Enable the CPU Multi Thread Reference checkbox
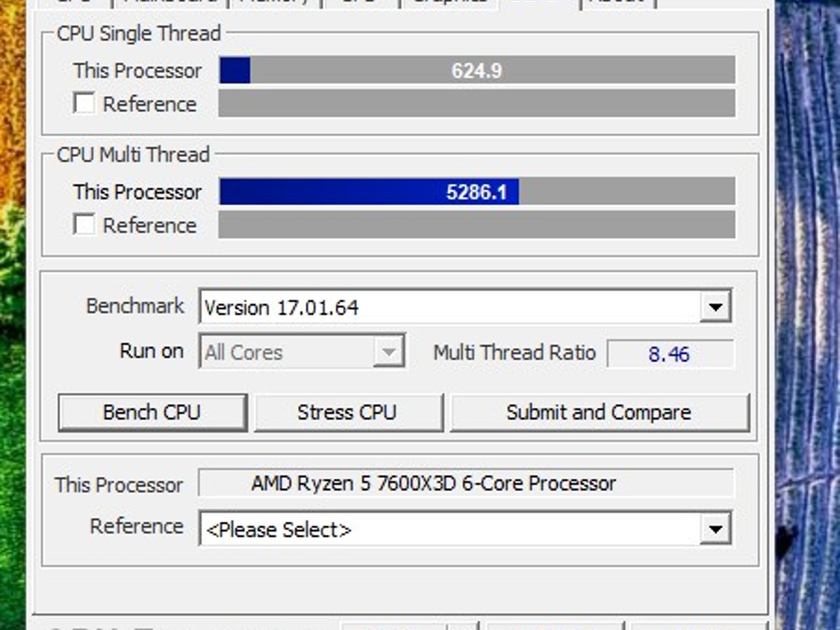Viewport: 840px width, 630px height. 84,224
